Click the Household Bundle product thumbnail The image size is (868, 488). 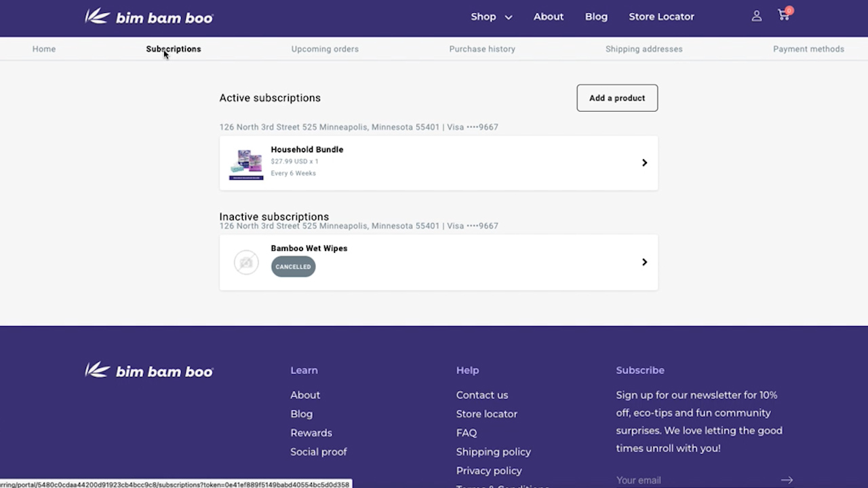coord(246,163)
